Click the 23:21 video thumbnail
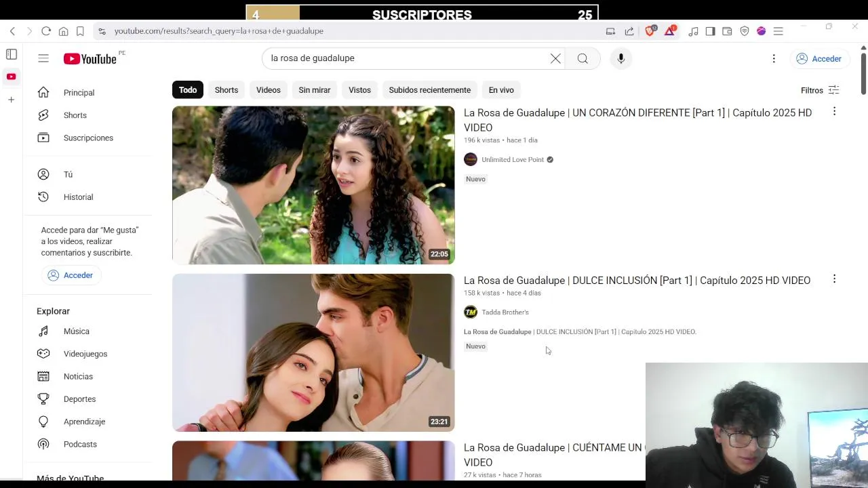Screen dimensions: 868x488 pos(313,352)
